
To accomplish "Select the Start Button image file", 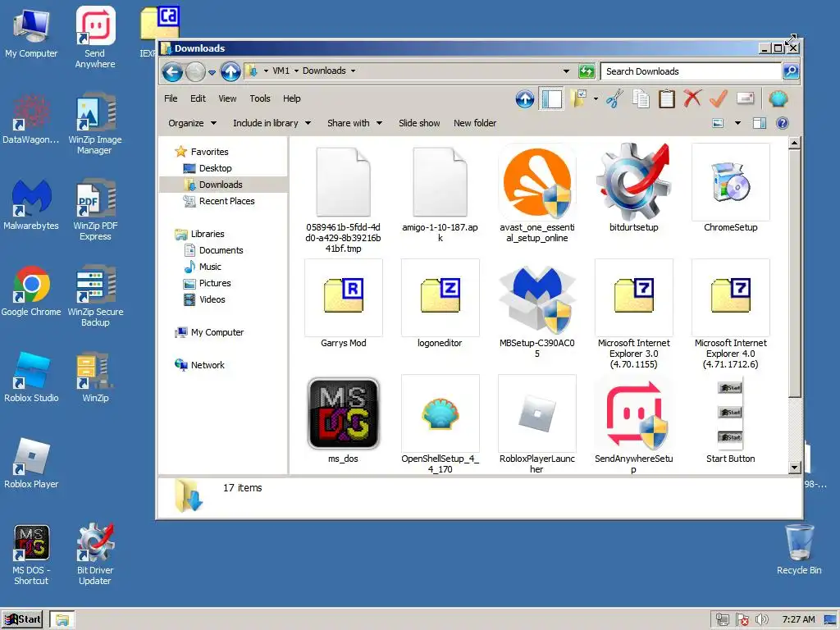I will (731, 419).
